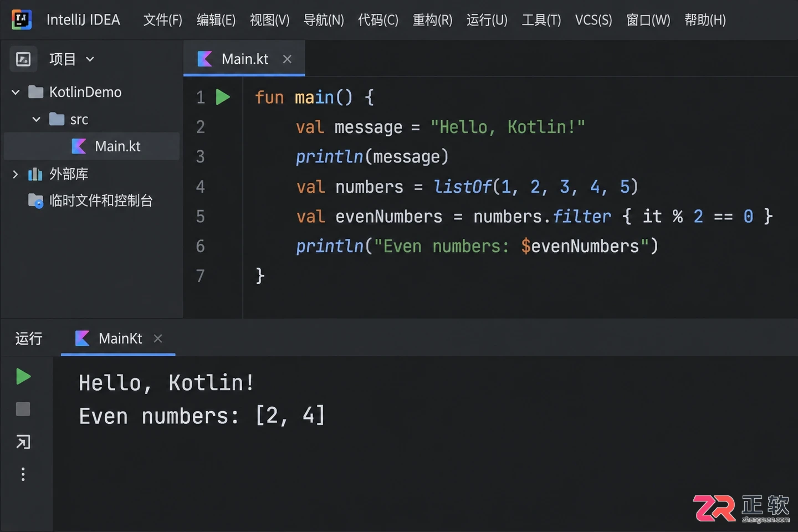This screenshot has width=798, height=532.
Task: Click the listOf call on line 4
Action: (x=463, y=187)
